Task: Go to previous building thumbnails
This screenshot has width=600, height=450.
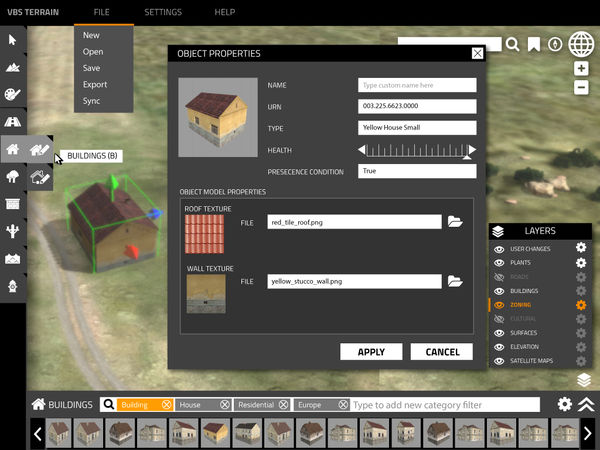Action: coord(38,434)
